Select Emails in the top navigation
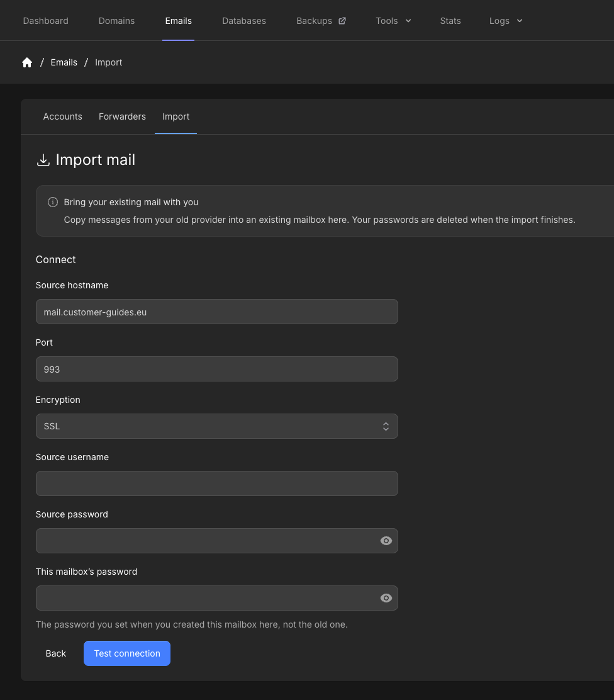This screenshot has width=614, height=700. [x=179, y=21]
